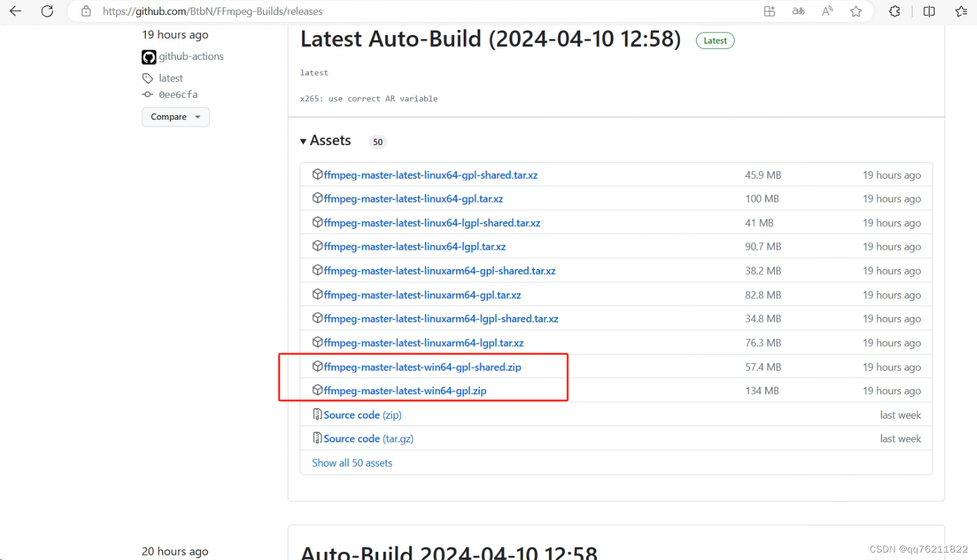Open the latest tag link
This screenshot has height=560, width=977.
point(171,78)
